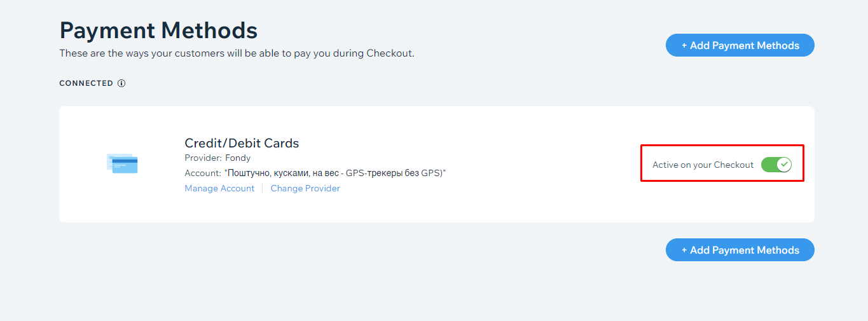Click the plus sign on the bottom Add Payment Methods button
Screen dimensions: 868x321
tap(684, 250)
